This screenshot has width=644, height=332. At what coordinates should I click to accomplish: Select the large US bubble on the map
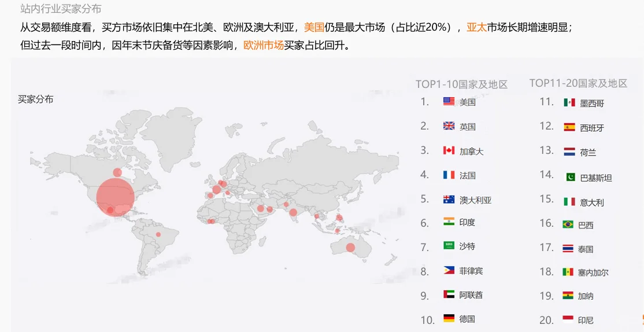[x=116, y=197]
